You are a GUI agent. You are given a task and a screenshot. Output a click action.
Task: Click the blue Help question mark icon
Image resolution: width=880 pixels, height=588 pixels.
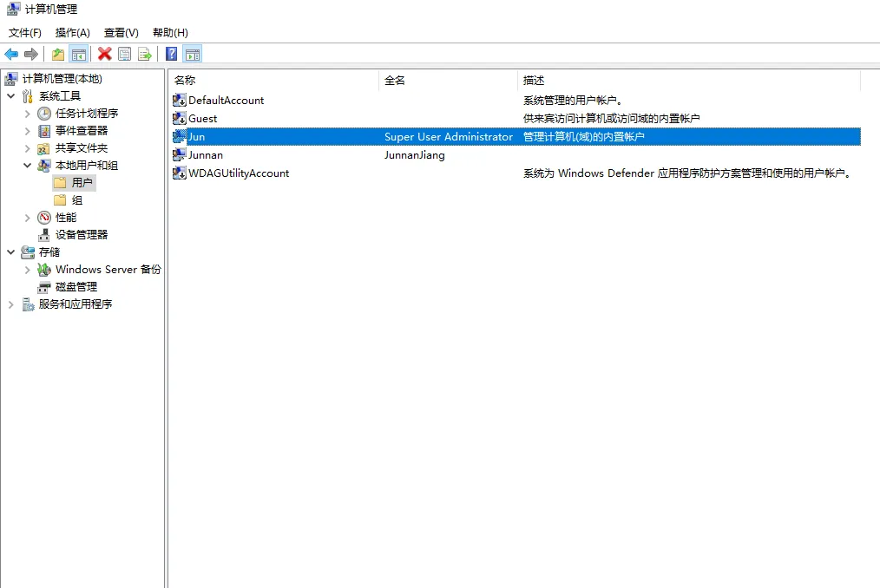(172, 55)
